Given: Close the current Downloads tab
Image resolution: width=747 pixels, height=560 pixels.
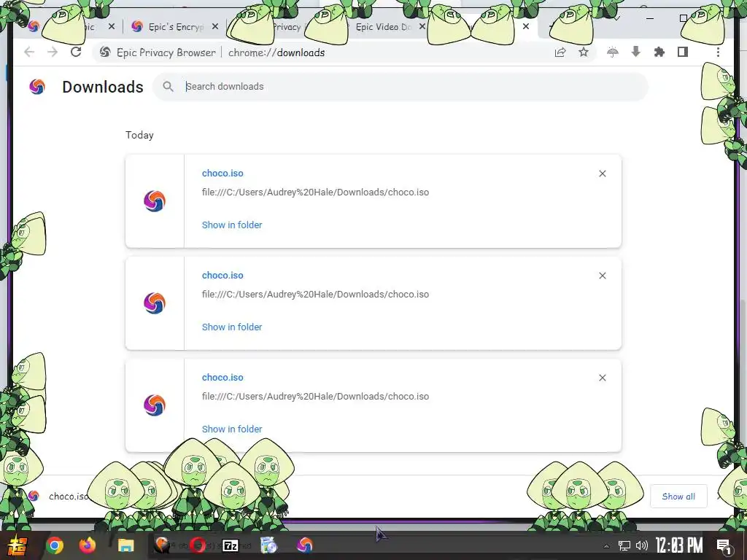Looking at the screenshot, I should [x=525, y=27].
